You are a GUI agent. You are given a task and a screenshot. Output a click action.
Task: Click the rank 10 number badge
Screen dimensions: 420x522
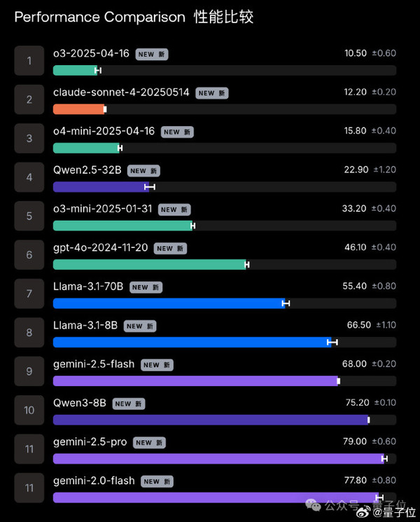(x=29, y=410)
